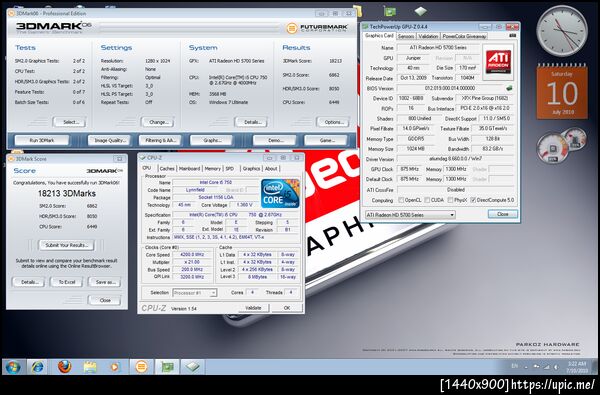Open Filtering & AA options
Viewport: 600px width, 395px height.
click(160, 140)
